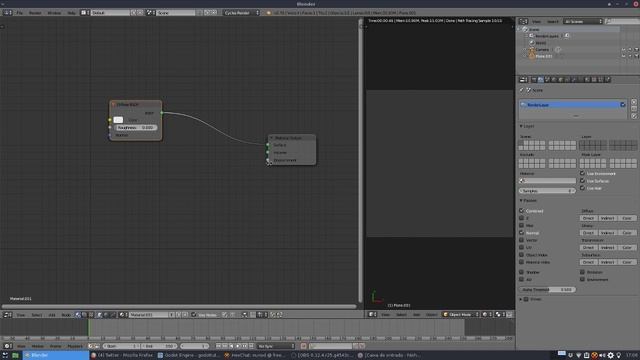Viewport: 640px width, 360px height.
Task: Click the Material Output node header
Action: 292,138
